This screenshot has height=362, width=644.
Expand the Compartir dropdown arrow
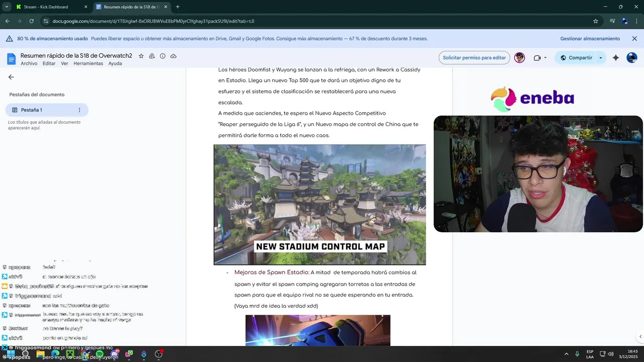600,58
